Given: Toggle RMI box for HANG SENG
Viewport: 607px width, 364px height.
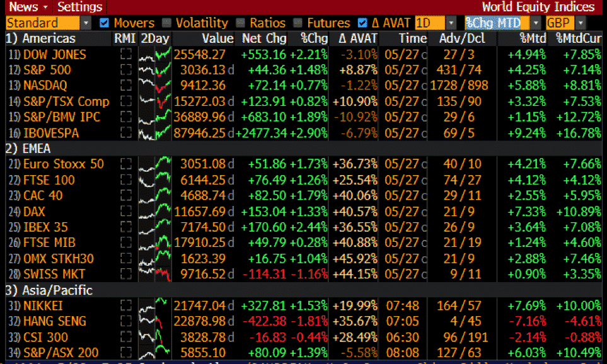Looking at the screenshot, I should (x=126, y=321).
